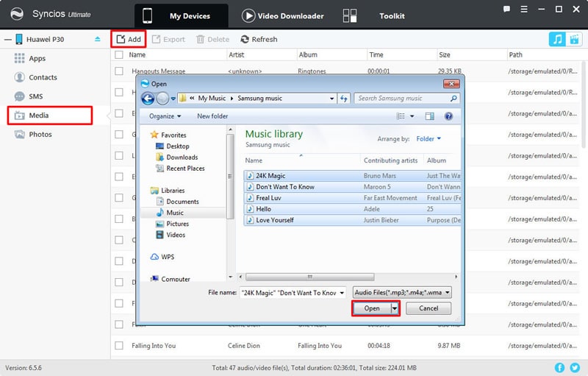588x376 pixels.
Task: Select the Love Yourself file
Action: click(x=352, y=220)
